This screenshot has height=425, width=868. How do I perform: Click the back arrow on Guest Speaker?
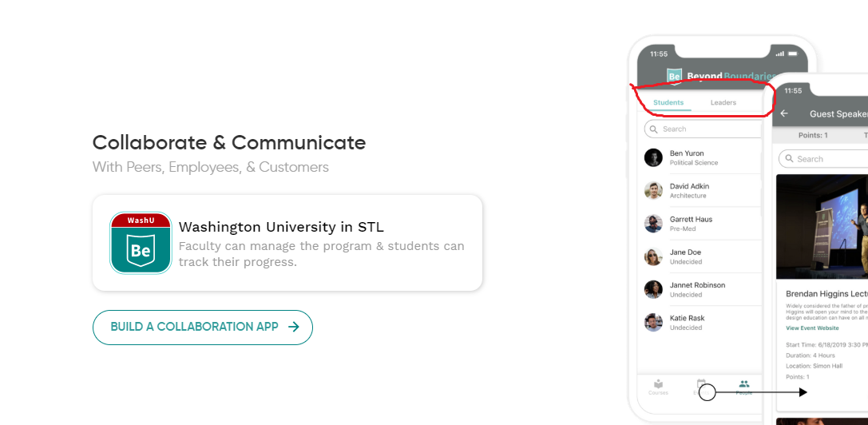(x=784, y=113)
